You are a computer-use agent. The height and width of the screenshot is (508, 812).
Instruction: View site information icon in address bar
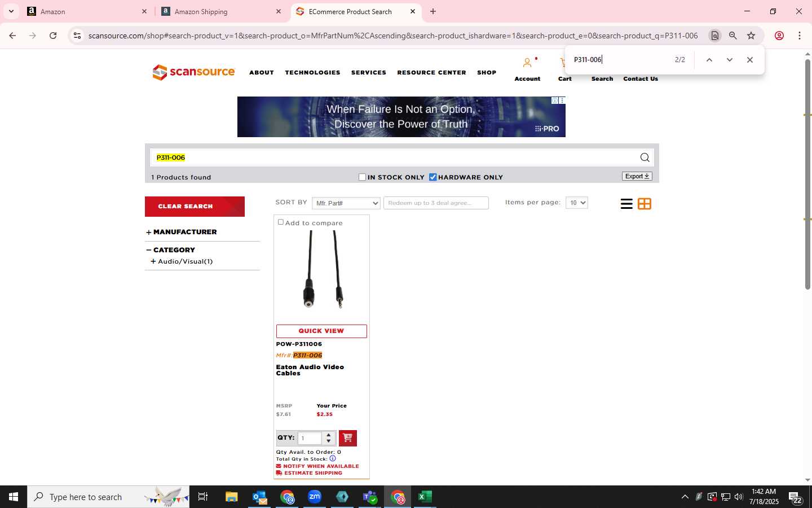(77, 36)
